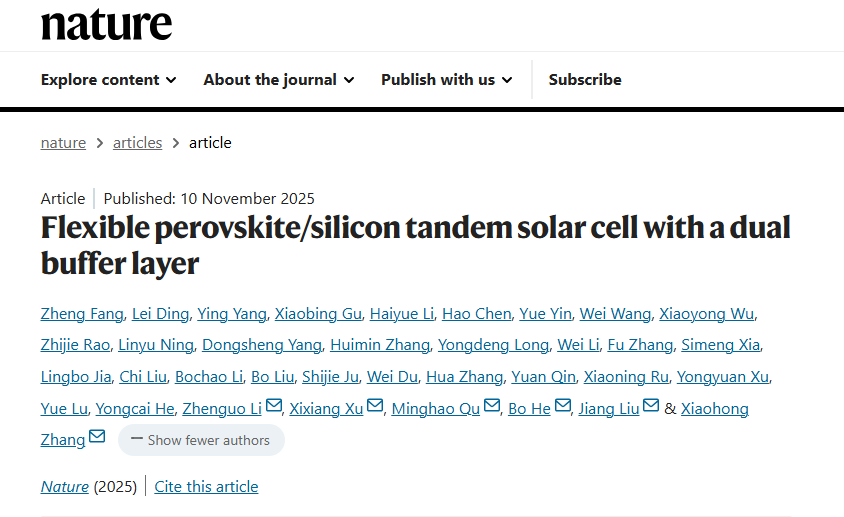Collapse the list with Show fewer authors
This screenshot has height=517, width=844.
(201, 440)
